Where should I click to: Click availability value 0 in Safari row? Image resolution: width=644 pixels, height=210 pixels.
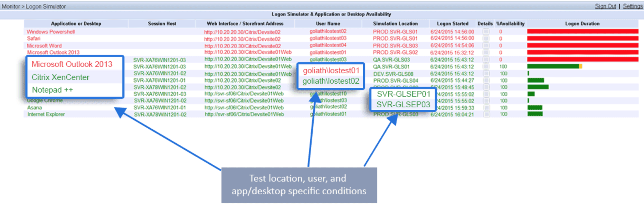point(501,39)
